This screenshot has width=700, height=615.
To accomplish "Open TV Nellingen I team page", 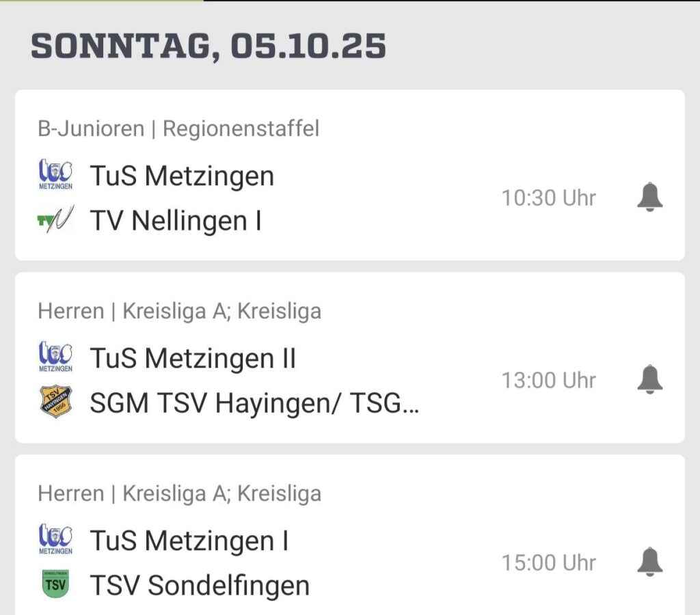I will [176, 221].
